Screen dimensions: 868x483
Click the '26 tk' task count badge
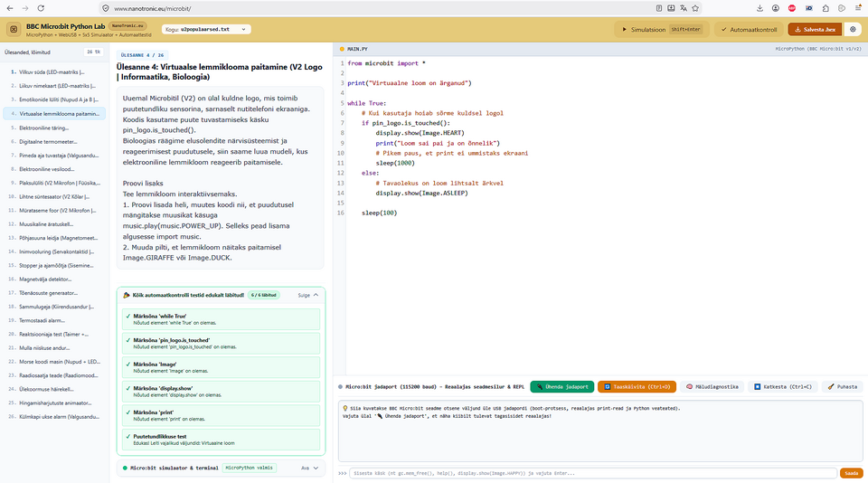[x=93, y=52]
